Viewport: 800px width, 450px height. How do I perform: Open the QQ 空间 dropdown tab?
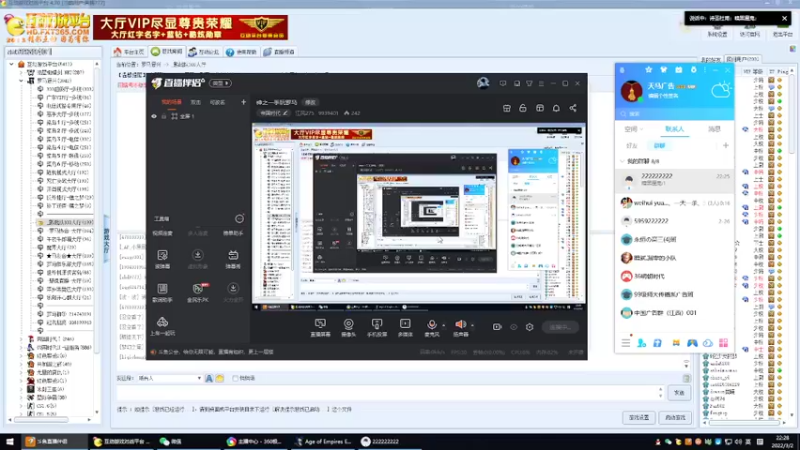[x=634, y=129]
